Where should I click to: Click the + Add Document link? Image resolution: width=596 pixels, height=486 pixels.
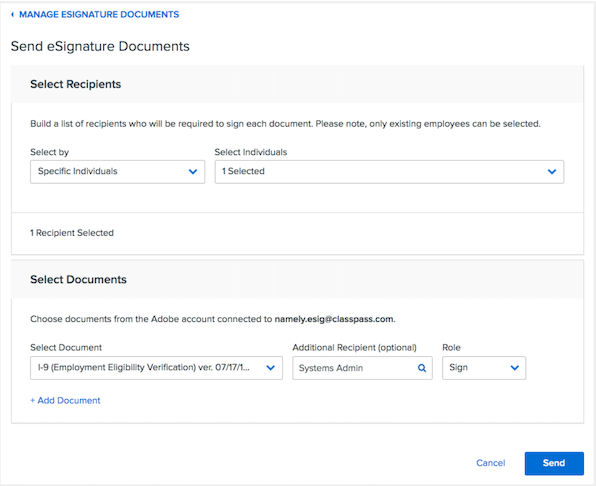[65, 401]
